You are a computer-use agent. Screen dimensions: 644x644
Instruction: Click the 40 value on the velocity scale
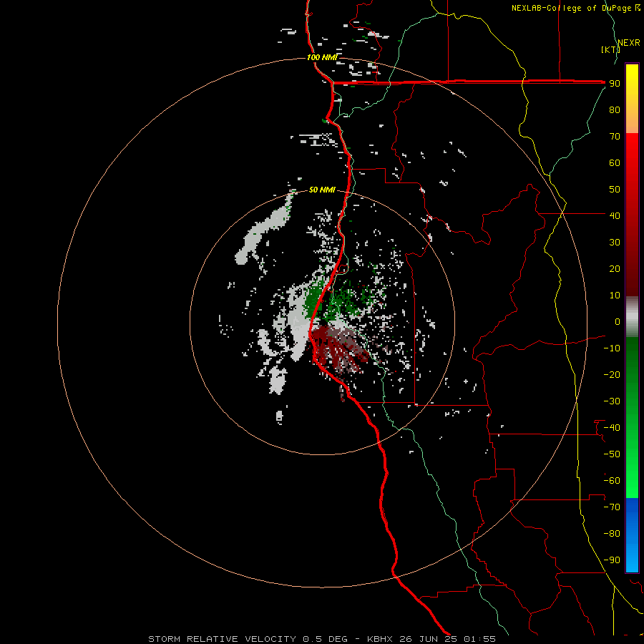tap(615, 215)
